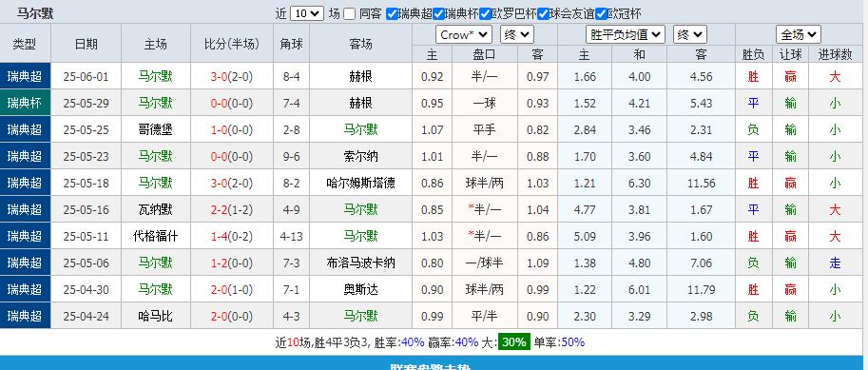868x370 pixels.
Task: Click the 1-0(0-0) score against 哥德堡
Action: (x=231, y=129)
